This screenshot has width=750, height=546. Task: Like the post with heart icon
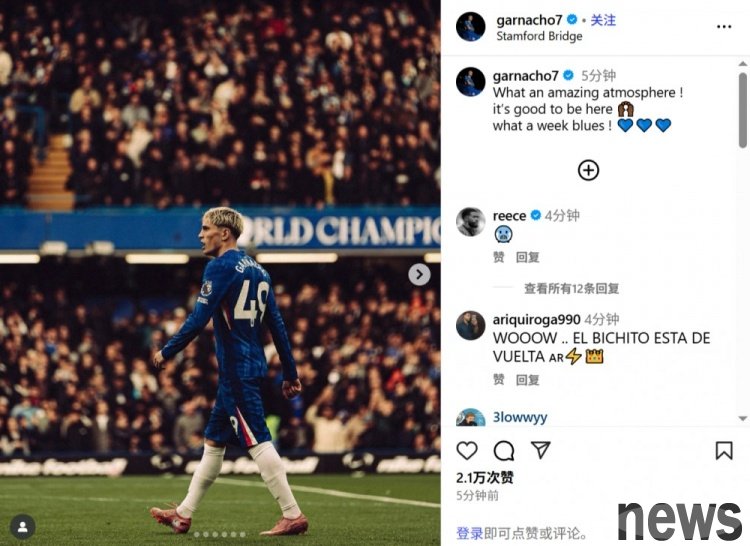[x=467, y=450]
